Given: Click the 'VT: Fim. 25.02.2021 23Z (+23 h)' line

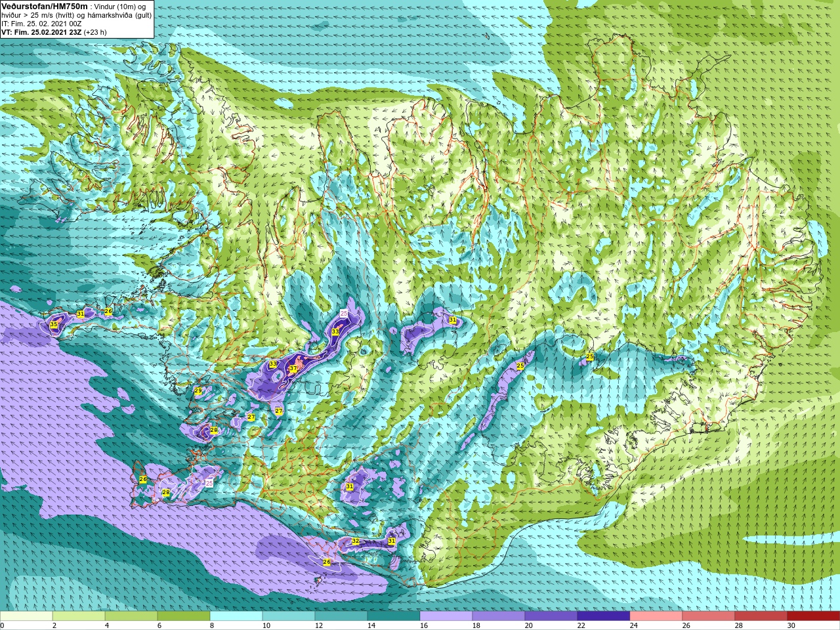Looking at the screenshot, I should click(54, 32).
